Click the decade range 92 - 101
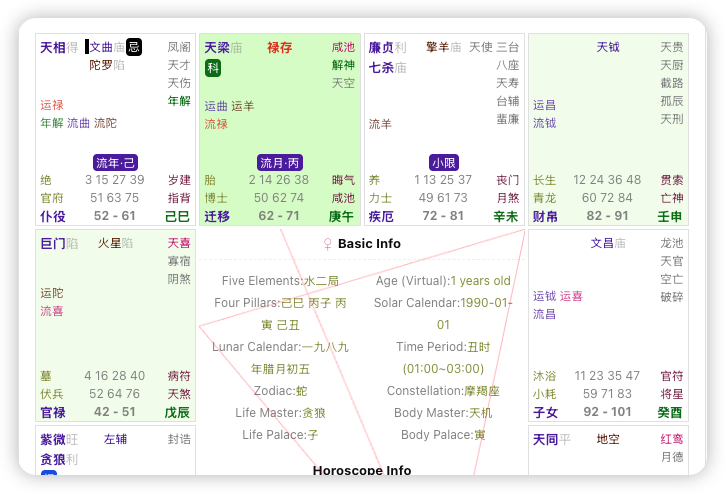725x493 pixels. pyautogui.click(x=607, y=412)
